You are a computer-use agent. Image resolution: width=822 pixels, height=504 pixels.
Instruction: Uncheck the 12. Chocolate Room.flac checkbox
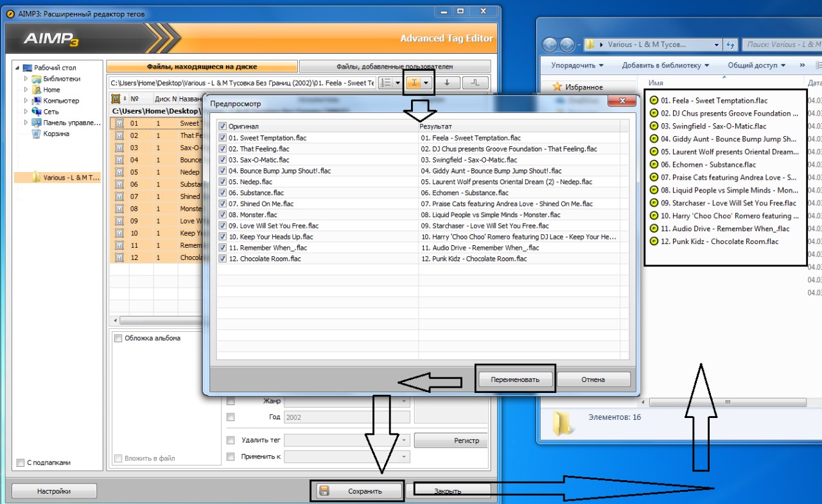tap(223, 258)
